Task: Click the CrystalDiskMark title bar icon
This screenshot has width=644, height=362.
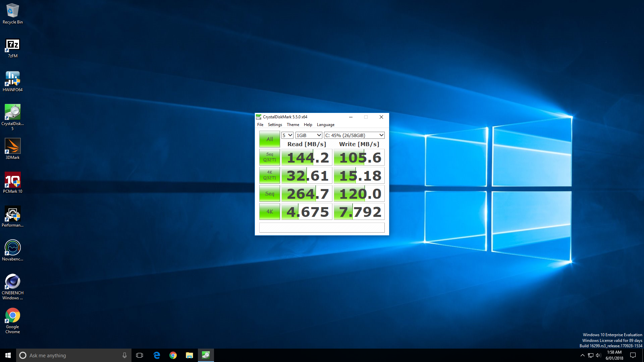Action: pyautogui.click(x=259, y=117)
